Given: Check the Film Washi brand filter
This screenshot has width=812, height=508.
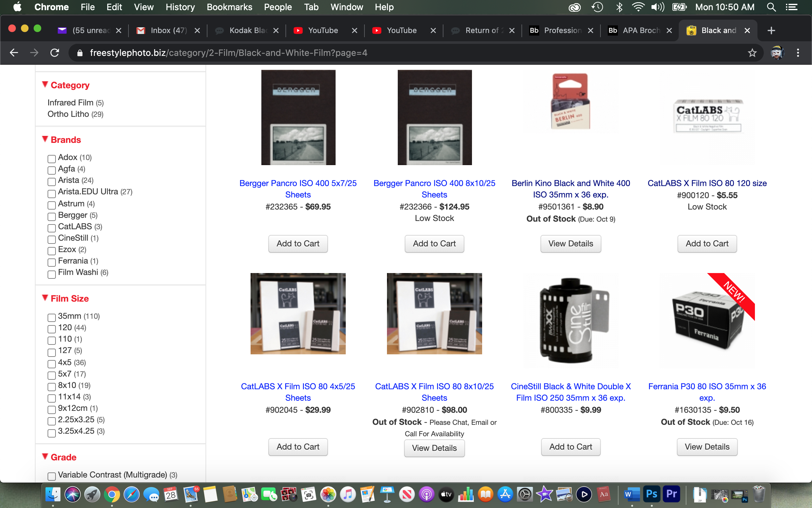Looking at the screenshot, I should 51,274.
